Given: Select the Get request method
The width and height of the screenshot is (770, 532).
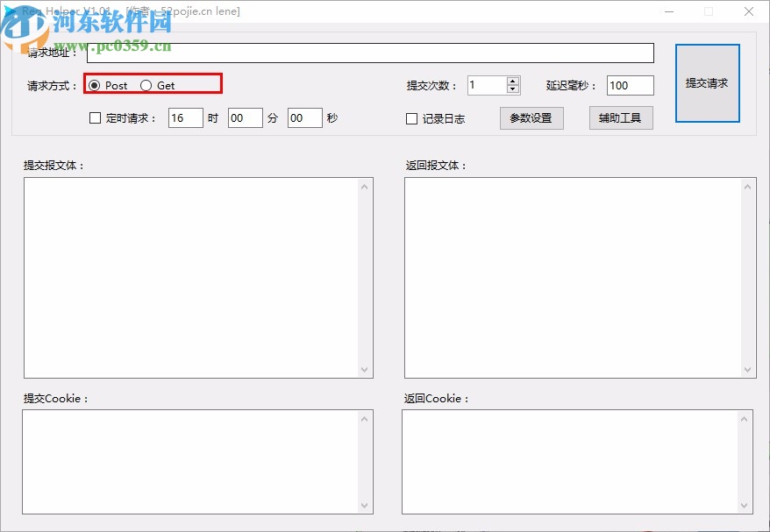Looking at the screenshot, I should 146,85.
